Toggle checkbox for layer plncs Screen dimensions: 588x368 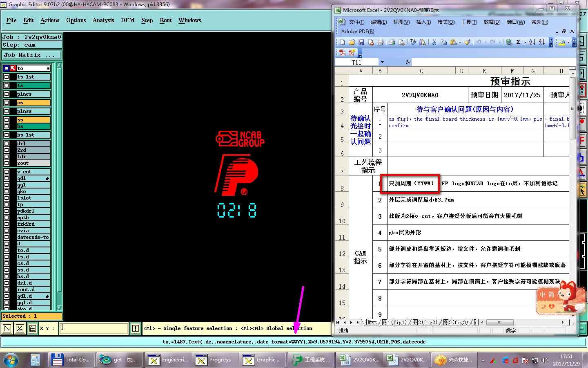(x=7, y=94)
